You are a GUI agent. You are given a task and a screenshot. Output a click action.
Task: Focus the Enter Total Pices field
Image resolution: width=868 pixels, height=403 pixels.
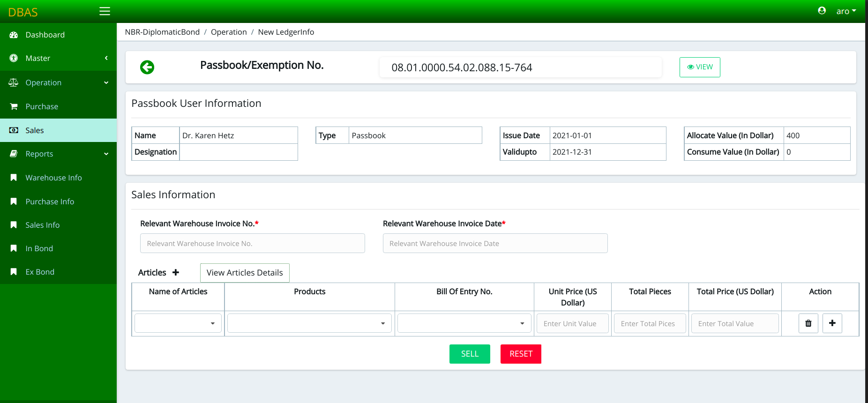[x=650, y=323]
